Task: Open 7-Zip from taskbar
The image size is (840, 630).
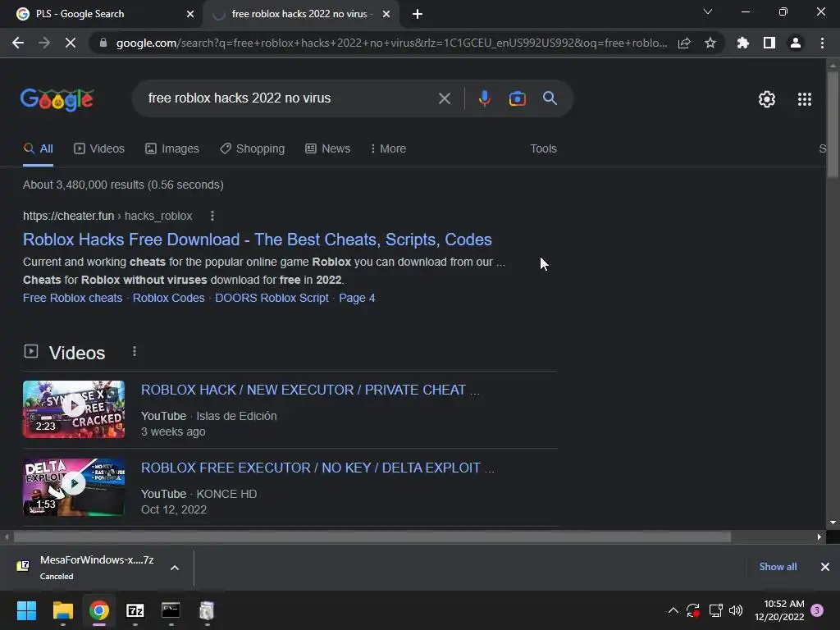Action: point(135,610)
